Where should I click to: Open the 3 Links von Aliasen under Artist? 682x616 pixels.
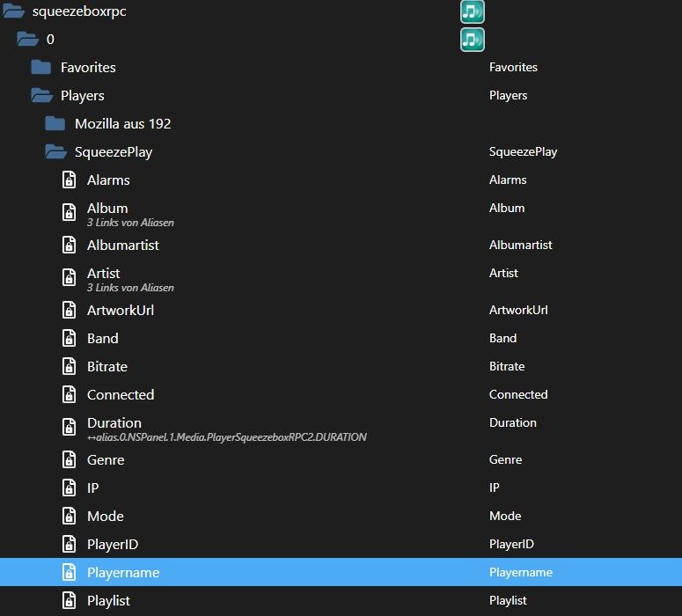130,288
